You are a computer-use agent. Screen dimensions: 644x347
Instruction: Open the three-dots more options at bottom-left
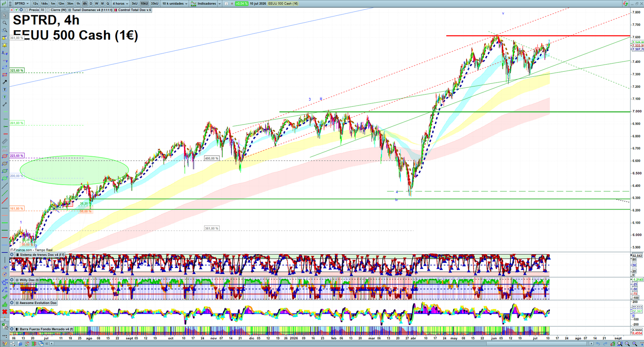coord(4,335)
